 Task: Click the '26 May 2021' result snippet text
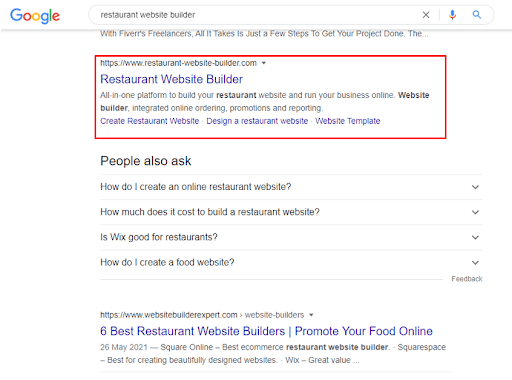(273, 354)
